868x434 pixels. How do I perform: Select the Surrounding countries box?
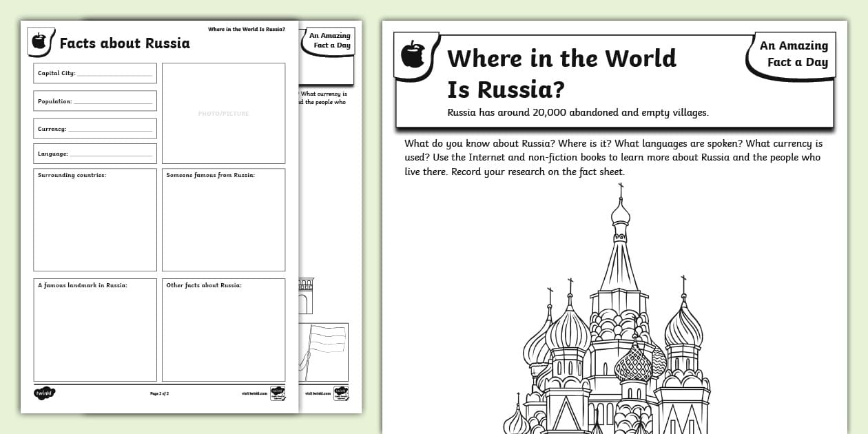(x=94, y=219)
